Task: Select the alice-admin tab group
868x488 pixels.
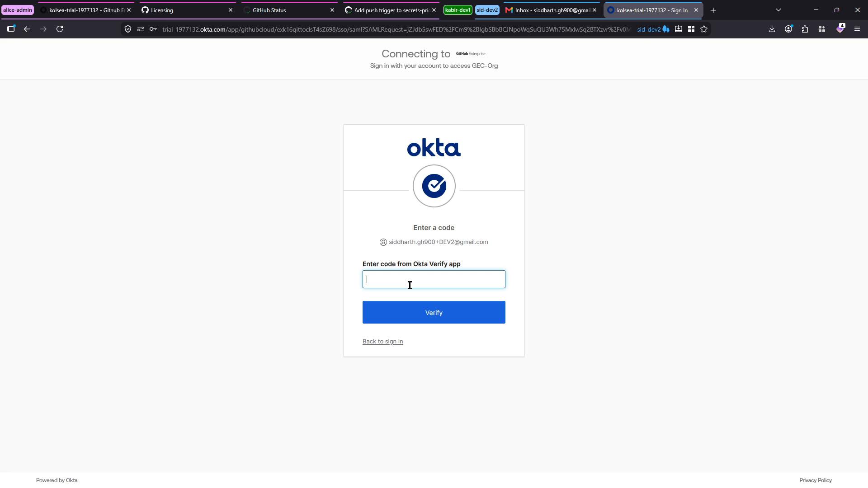Action: [18, 10]
